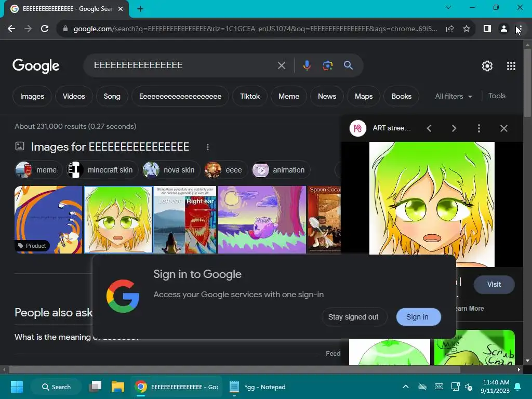Open tab search chevron in title bar
532x399 pixels.
448,7
